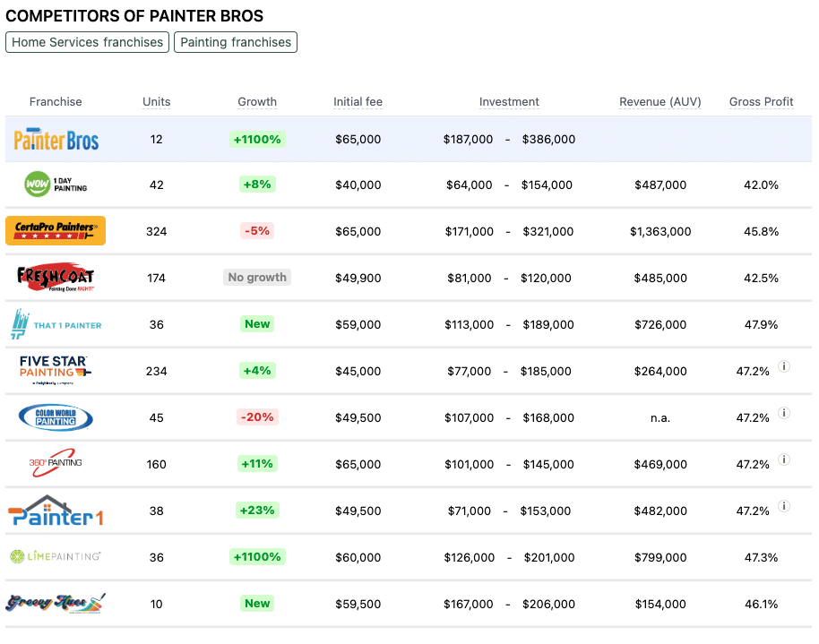Screen dimensions: 819x644
Task: Click the 174 units value
Action: tap(156, 278)
